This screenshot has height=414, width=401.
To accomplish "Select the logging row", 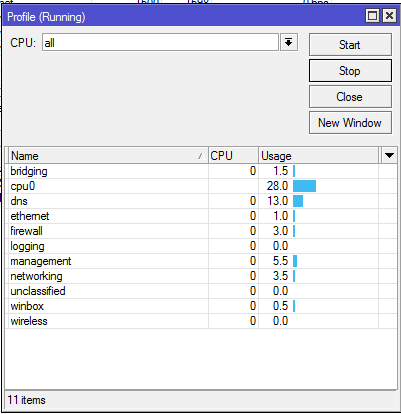I will click(201, 246).
